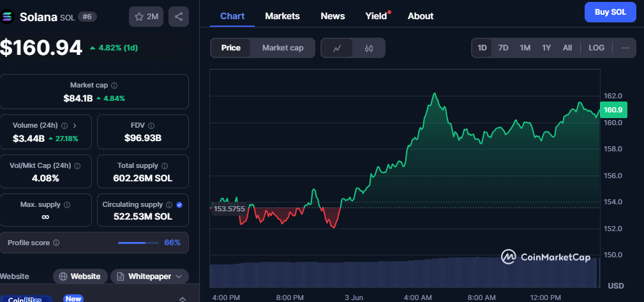Screen dimensions: 644x302
Task: Click the New badge
Action: click(73, 299)
